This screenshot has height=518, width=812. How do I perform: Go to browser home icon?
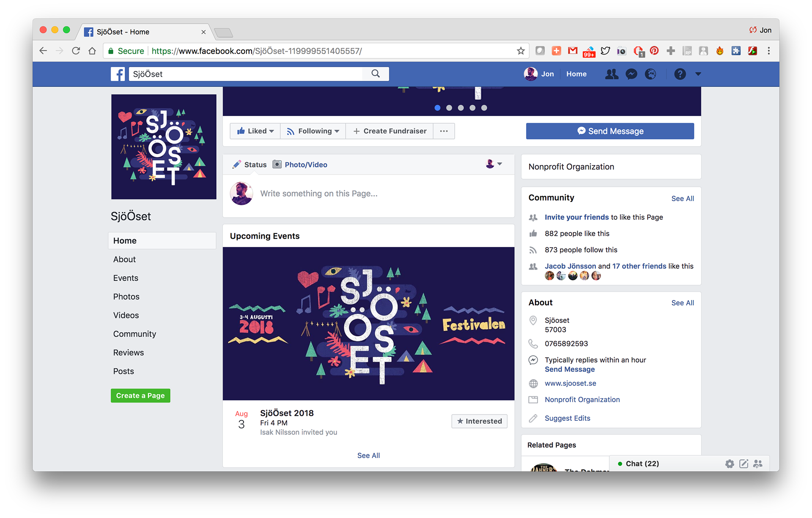pos(92,51)
